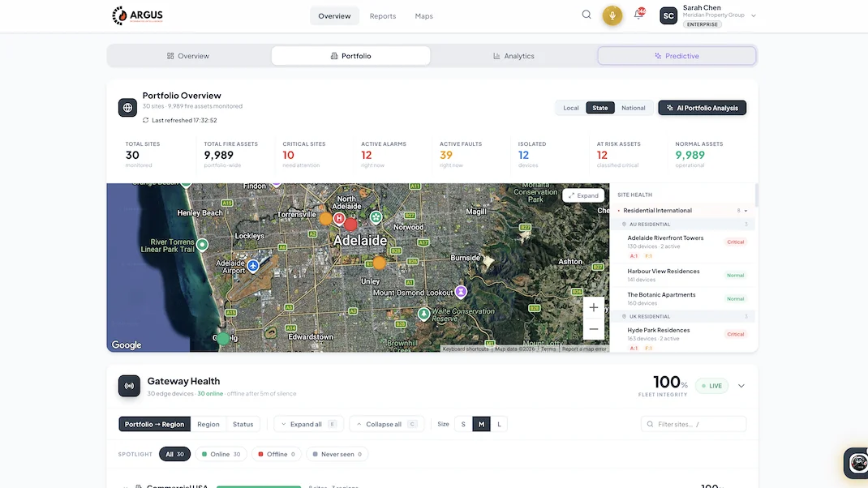Group gateways by Status

point(243,425)
